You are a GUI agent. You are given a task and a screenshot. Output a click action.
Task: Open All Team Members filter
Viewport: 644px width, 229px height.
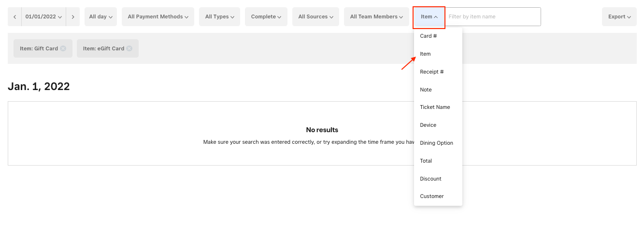(376, 17)
